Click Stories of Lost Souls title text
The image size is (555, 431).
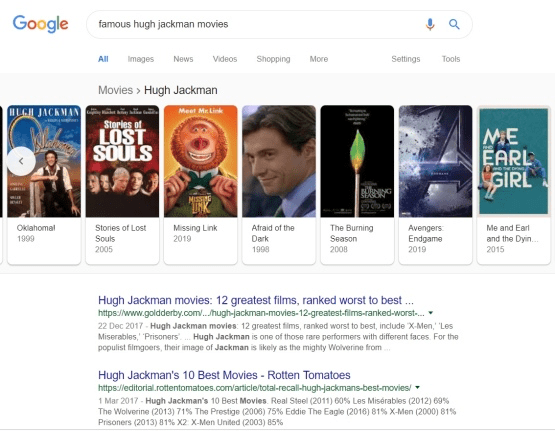click(x=120, y=234)
